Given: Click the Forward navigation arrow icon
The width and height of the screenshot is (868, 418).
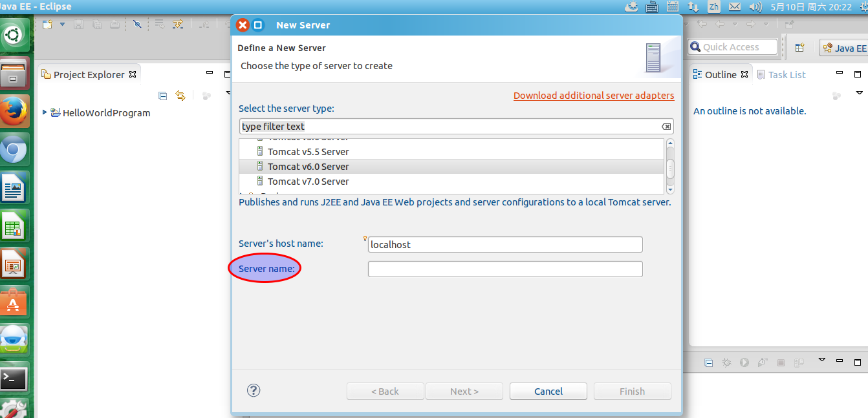Looking at the screenshot, I should 750,25.
